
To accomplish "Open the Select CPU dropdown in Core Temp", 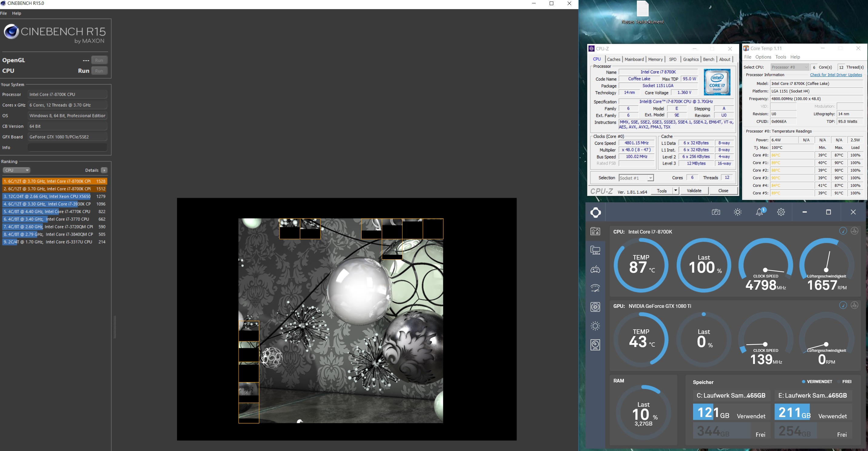I will [789, 67].
